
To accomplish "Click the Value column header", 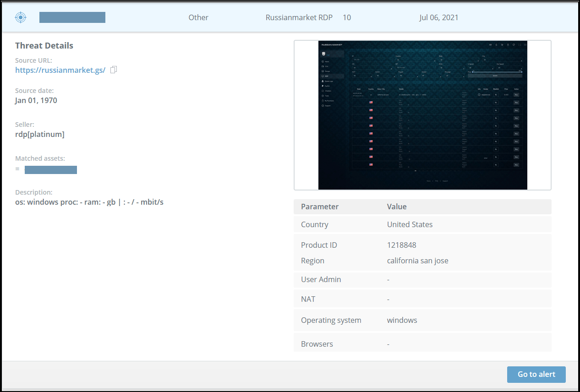I will [x=397, y=207].
